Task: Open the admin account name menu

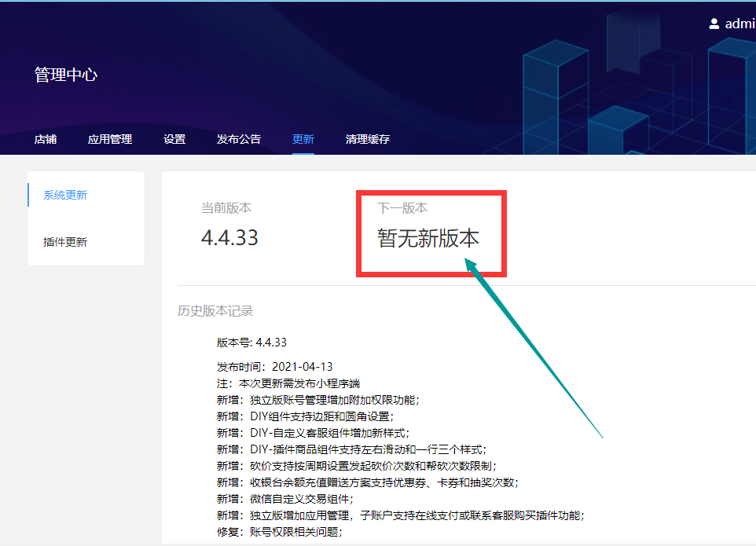Action: click(x=739, y=24)
